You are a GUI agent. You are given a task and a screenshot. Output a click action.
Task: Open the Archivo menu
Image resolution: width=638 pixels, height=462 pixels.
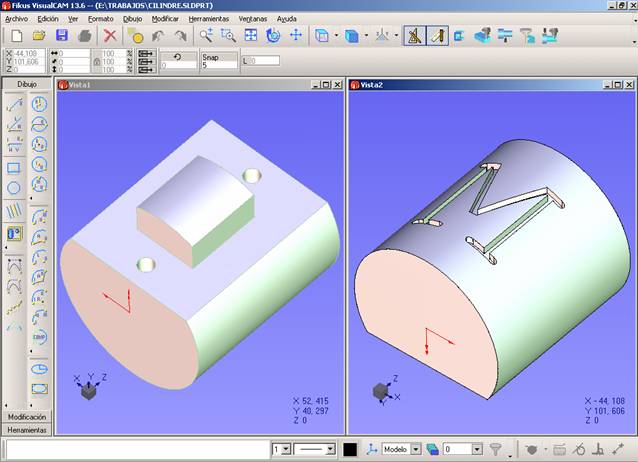coord(16,19)
